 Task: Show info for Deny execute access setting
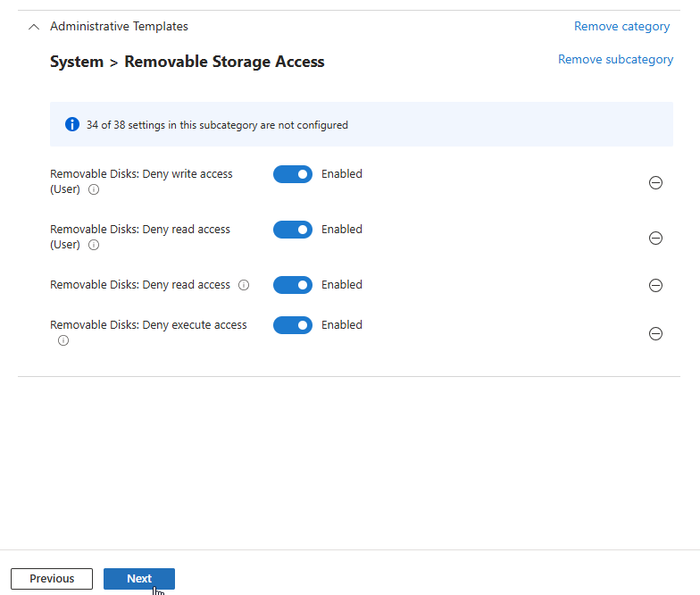click(63, 340)
